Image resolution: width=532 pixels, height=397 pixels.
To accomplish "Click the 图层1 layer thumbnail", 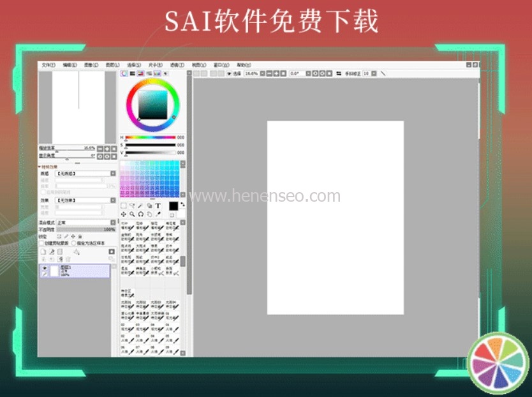I will [x=55, y=271].
